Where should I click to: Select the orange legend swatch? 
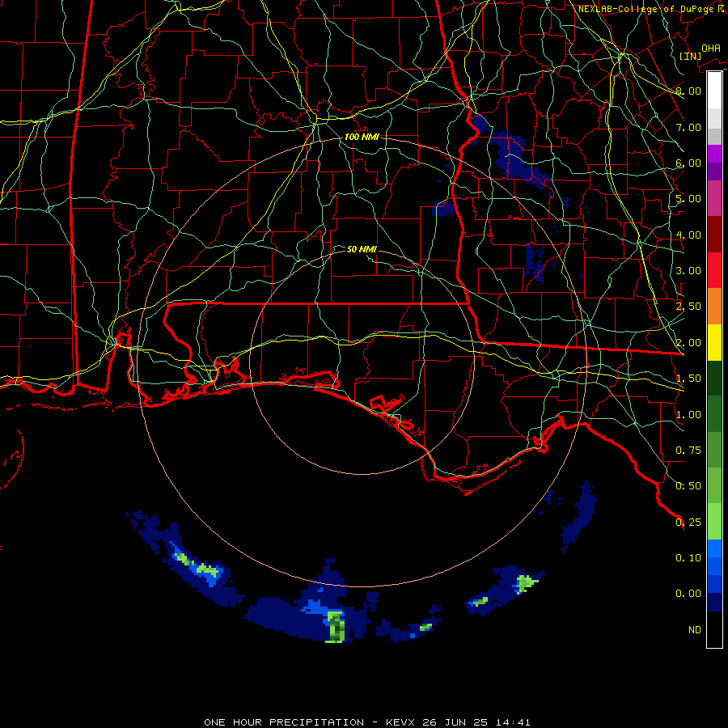[x=714, y=307]
